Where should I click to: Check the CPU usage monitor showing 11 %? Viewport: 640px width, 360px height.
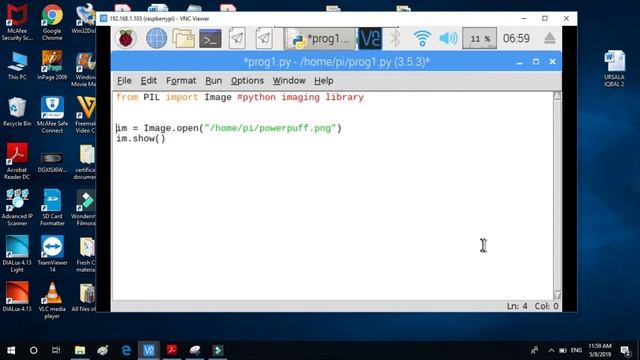(480, 39)
